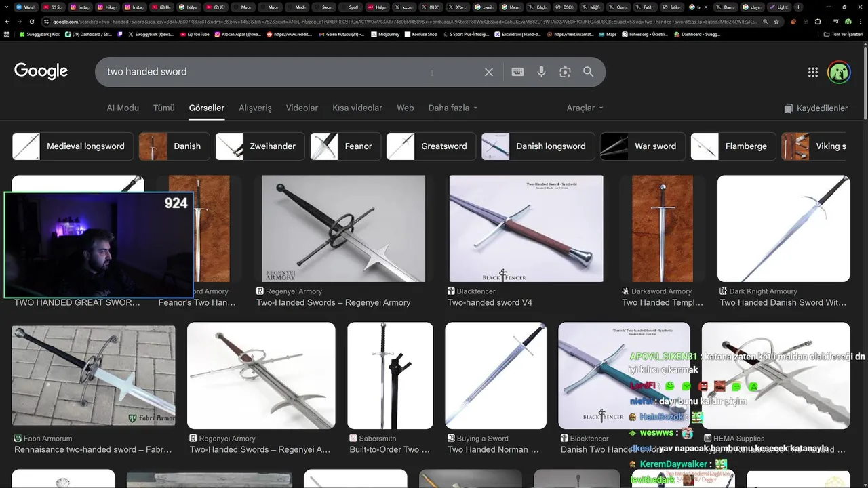The width and height of the screenshot is (868, 488).
Task: Open Fabri Armorum Rennaisance sword image
Action: [94, 375]
